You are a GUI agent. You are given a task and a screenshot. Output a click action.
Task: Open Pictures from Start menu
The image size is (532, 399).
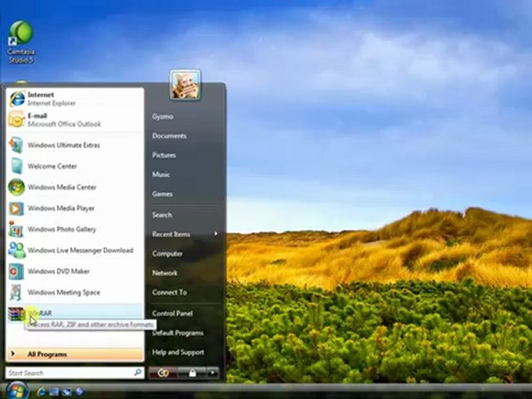pyautogui.click(x=164, y=155)
